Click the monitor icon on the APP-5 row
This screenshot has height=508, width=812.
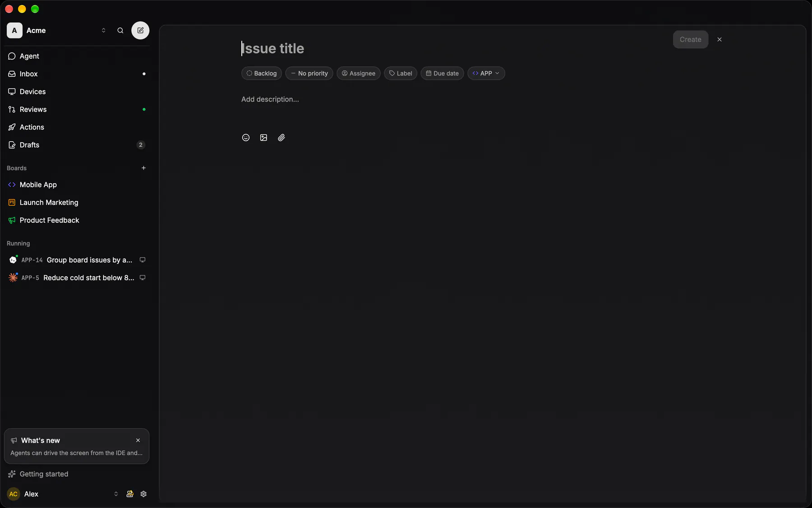[143, 278]
